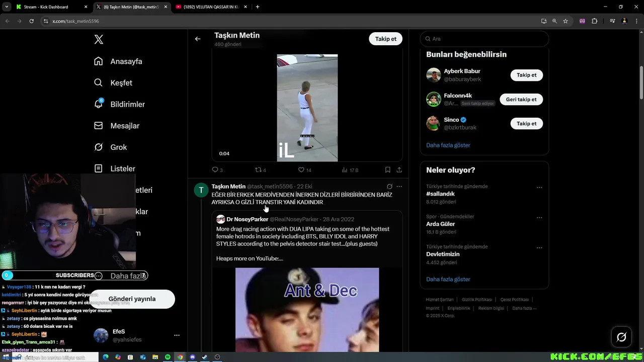Open Steam from taskbar
The height and width of the screenshot is (362, 644).
(x=204, y=357)
